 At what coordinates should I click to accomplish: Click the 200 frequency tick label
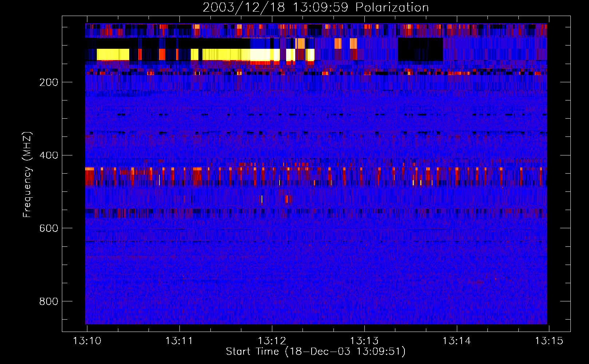[x=49, y=82]
